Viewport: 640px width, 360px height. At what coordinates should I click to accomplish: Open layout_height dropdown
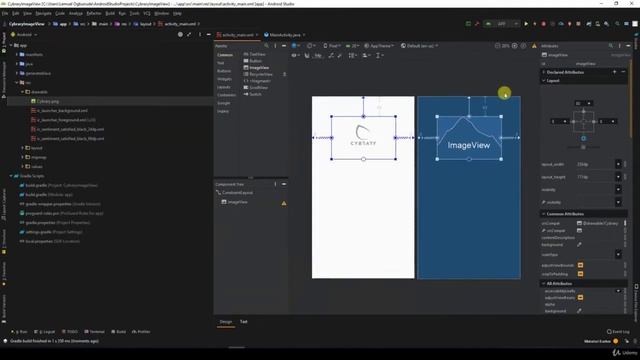[618, 177]
